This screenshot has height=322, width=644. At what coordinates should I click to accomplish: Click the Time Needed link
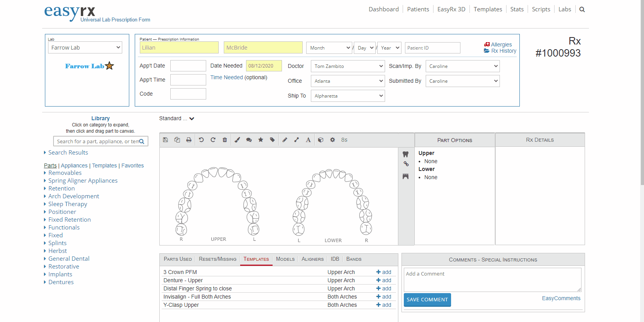227,77
